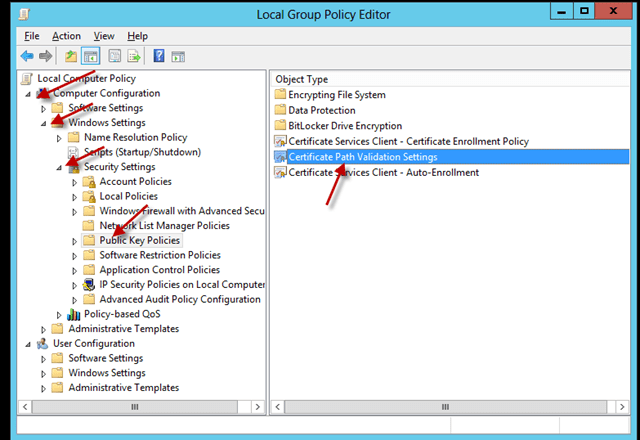Minimize the Local Group Policy Editor window
Image resolution: width=640 pixels, height=440 pixels.
[562, 11]
